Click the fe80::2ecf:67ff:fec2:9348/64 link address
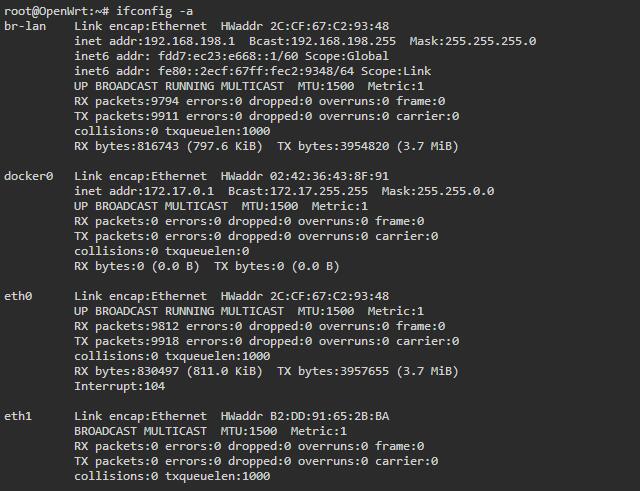640x491 pixels. tap(256, 71)
